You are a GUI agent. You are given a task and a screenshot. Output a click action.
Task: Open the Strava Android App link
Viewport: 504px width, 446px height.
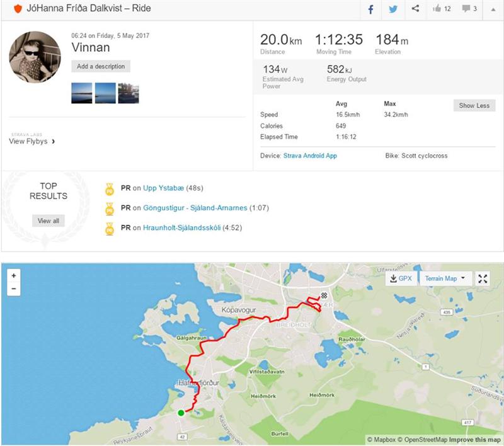[x=310, y=156]
